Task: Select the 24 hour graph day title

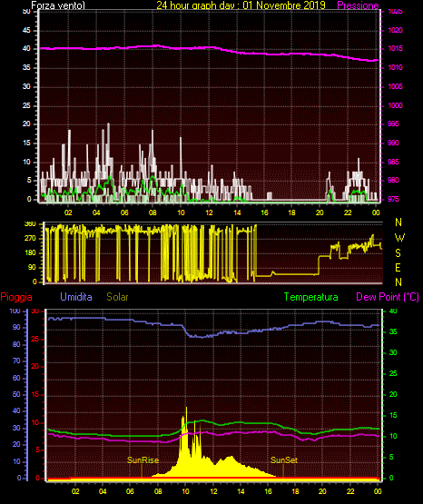Action: click(x=241, y=5)
